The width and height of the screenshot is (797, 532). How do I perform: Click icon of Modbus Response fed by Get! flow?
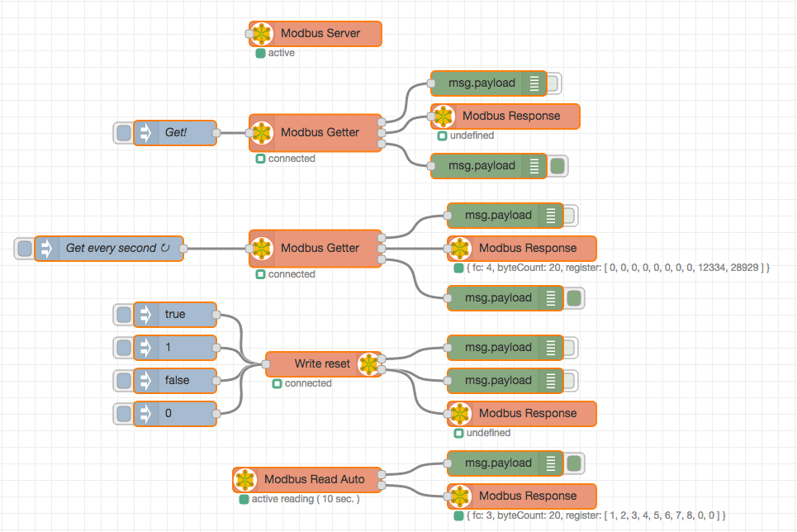444,116
